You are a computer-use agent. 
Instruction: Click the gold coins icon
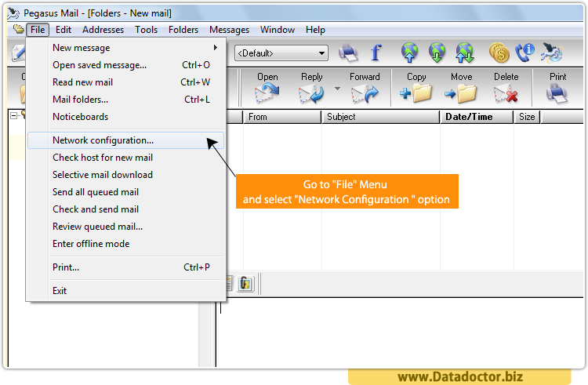[499, 53]
